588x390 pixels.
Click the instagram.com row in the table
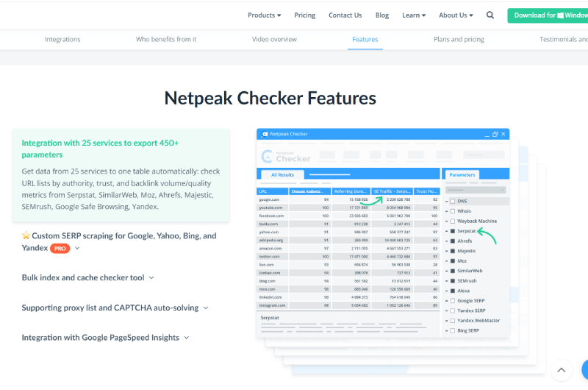click(x=348, y=305)
